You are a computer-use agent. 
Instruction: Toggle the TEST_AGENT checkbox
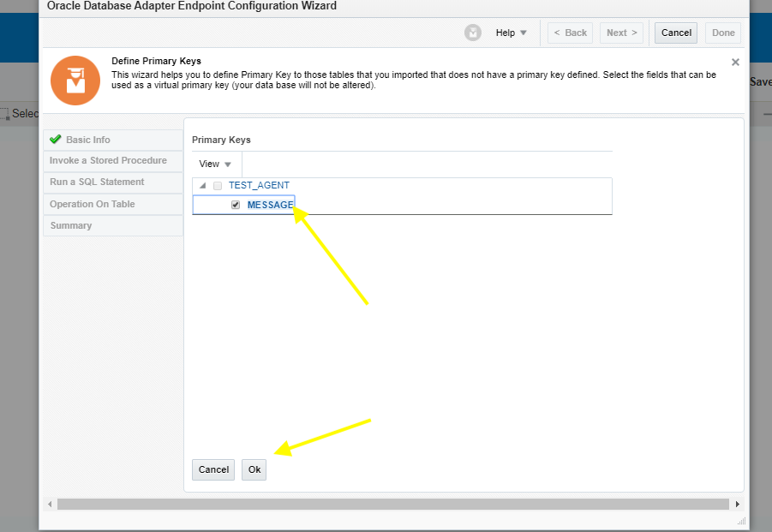point(217,184)
